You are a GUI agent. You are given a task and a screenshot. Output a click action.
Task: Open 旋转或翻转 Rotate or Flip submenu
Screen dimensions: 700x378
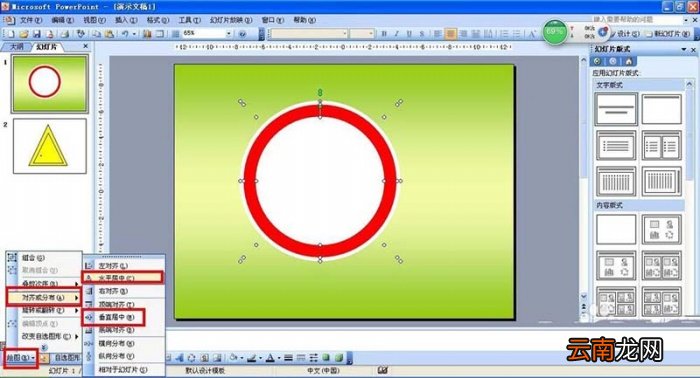(44, 310)
